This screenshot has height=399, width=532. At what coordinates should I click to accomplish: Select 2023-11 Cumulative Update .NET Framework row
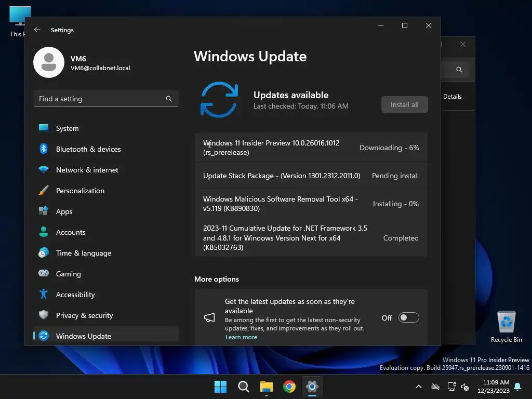click(311, 237)
